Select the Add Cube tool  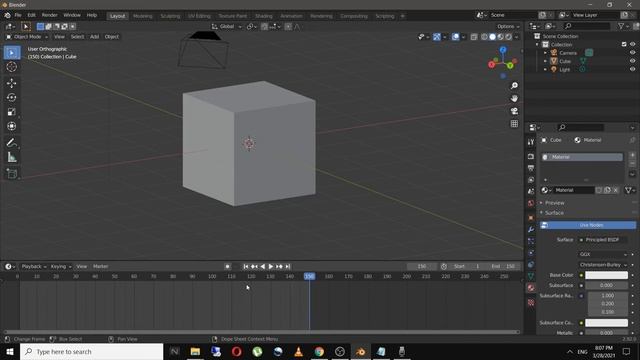11,174
